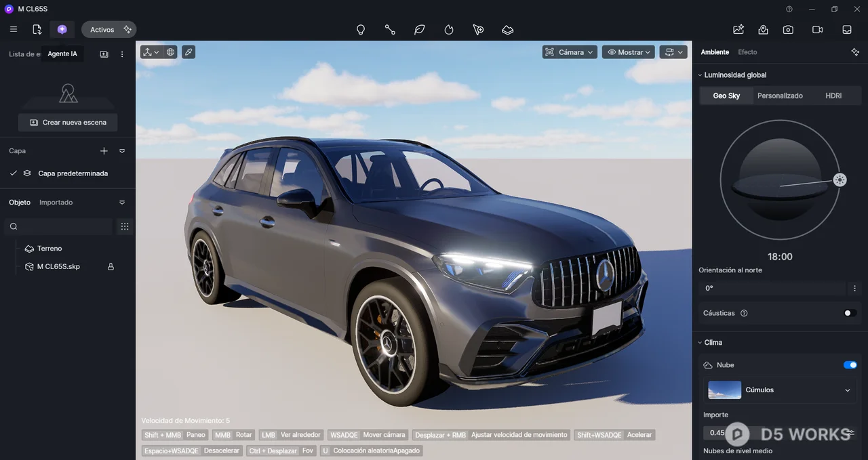
Task: Click the photo camera render icon
Action: pos(788,30)
